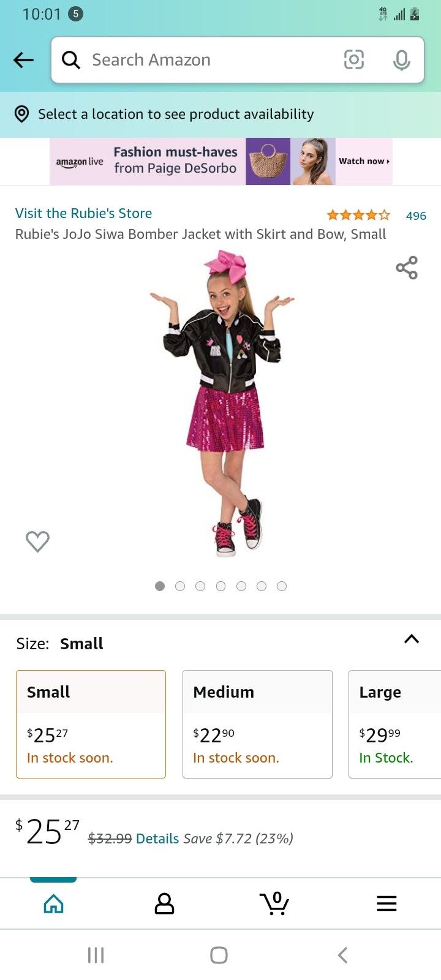Select the Small size option

(x=91, y=724)
